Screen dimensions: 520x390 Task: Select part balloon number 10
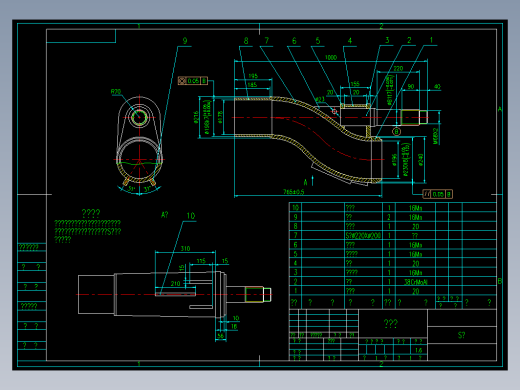tap(191, 216)
